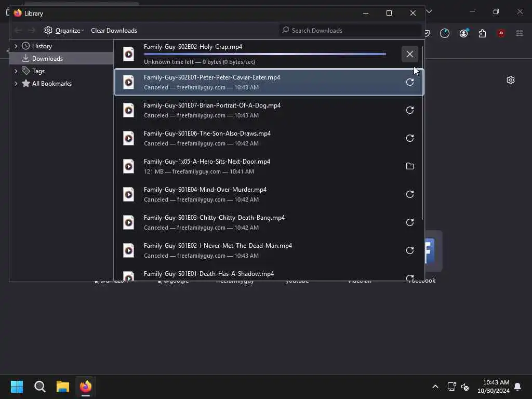Retry The-Son-Also-Draws.mp4 download
This screenshot has height=399, width=532.
(x=409, y=138)
